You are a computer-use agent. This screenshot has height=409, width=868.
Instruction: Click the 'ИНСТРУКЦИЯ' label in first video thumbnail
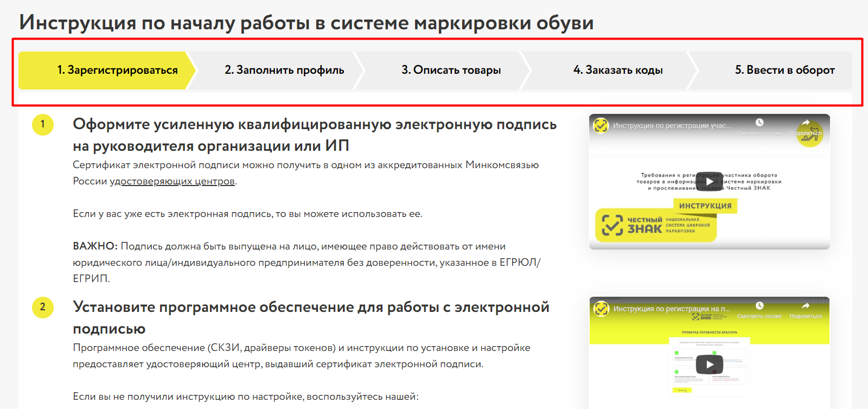705,206
